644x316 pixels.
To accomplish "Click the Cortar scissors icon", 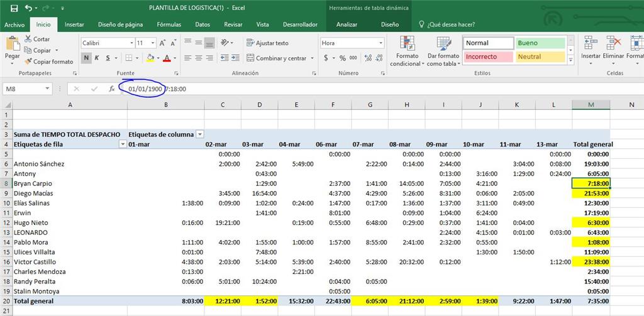I will coord(28,39).
